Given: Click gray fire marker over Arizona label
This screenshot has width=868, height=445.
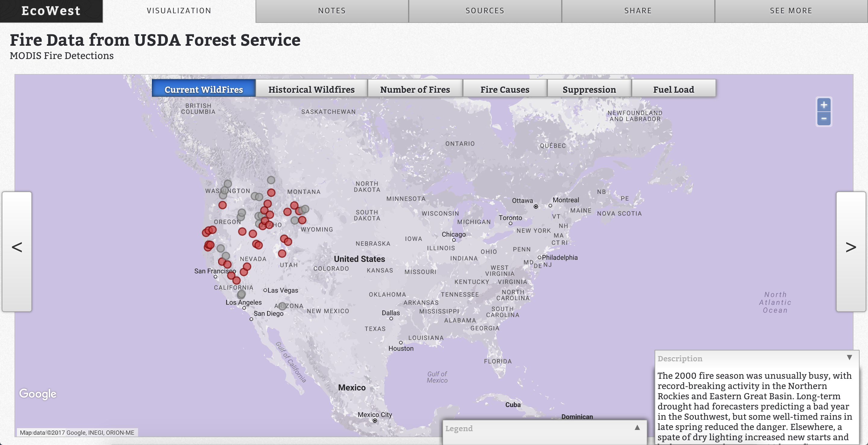Looking at the screenshot, I should tap(282, 306).
